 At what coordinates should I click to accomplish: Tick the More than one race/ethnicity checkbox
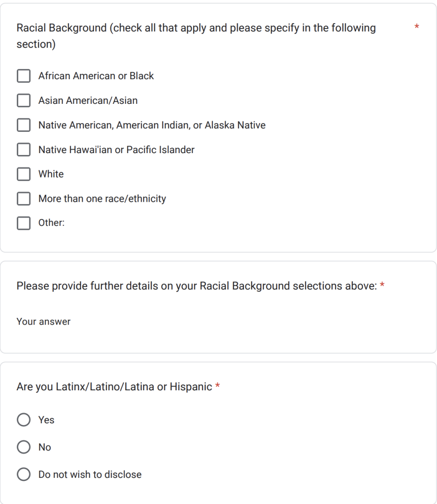coord(24,199)
